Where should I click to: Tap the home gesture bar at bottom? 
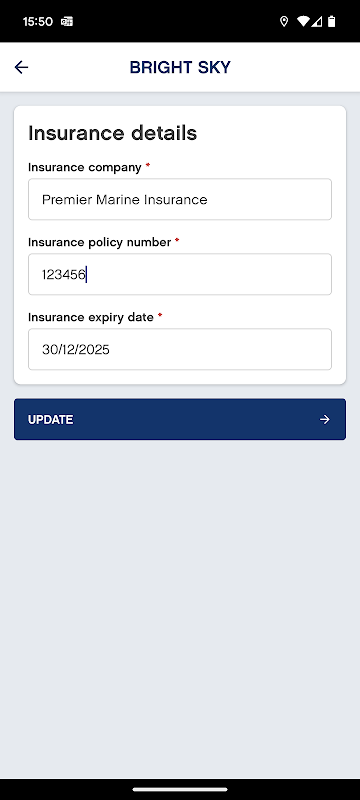180,789
